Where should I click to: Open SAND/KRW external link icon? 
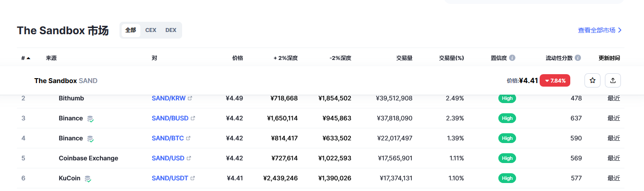190,98
